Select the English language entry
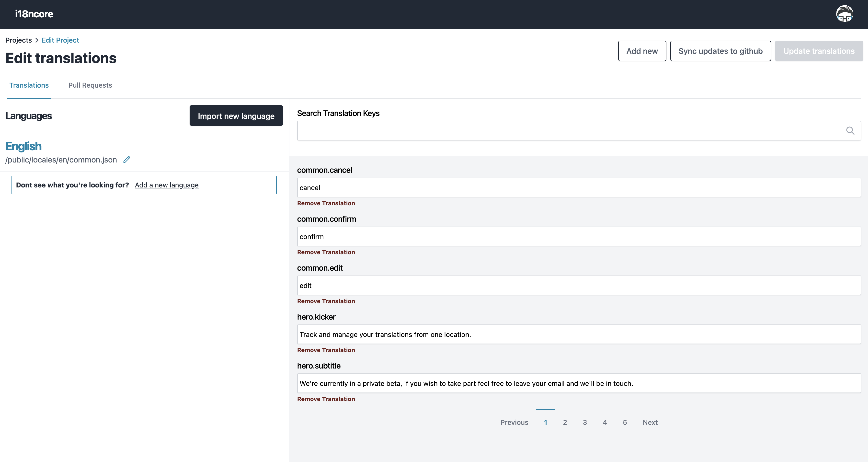The width and height of the screenshot is (868, 462). (x=23, y=146)
